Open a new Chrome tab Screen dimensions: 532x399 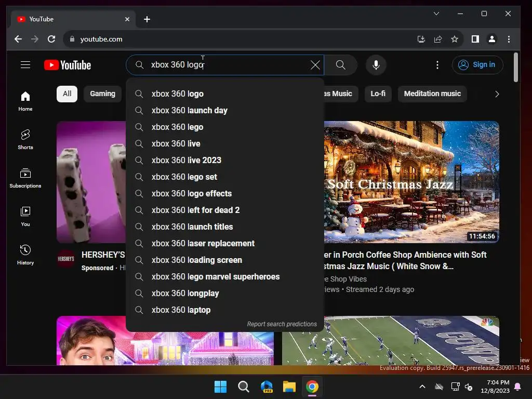(x=147, y=19)
